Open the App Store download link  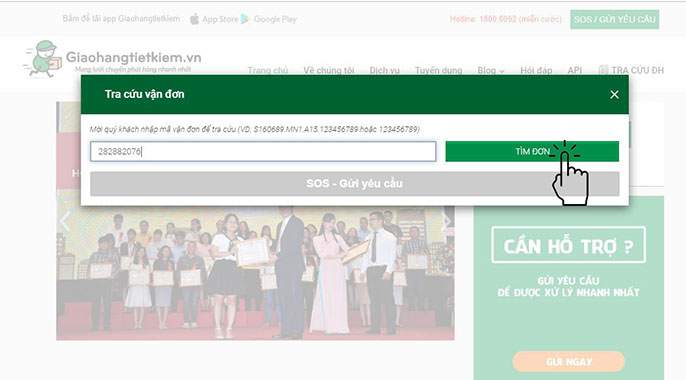pyautogui.click(x=220, y=19)
